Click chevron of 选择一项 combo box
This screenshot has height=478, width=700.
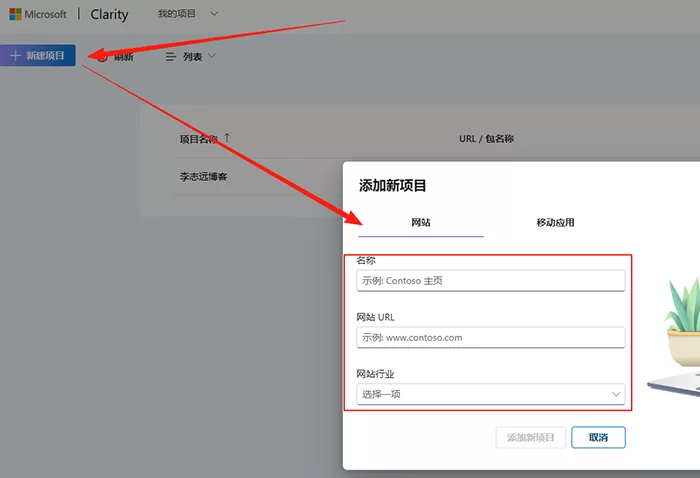[616, 394]
